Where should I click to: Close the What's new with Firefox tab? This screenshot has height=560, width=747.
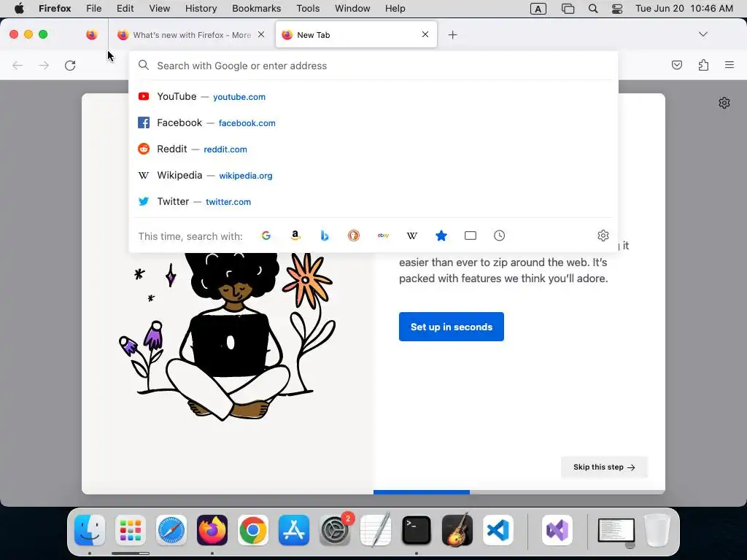click(261, 34)
